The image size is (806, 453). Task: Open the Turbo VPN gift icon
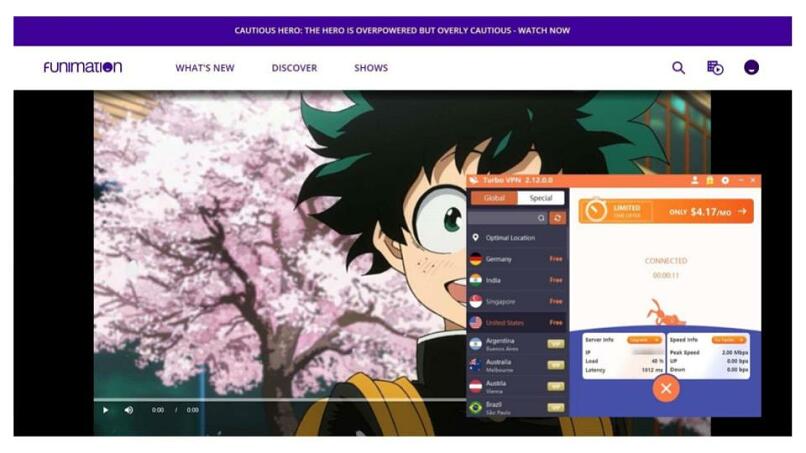point(710,180)
